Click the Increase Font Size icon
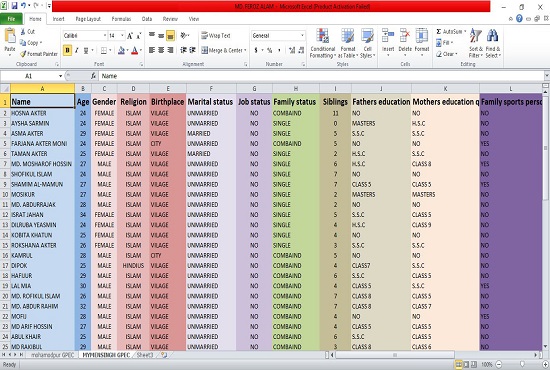Image resolution: width=550 pixels, height=370 pixels. pos(130,36)
